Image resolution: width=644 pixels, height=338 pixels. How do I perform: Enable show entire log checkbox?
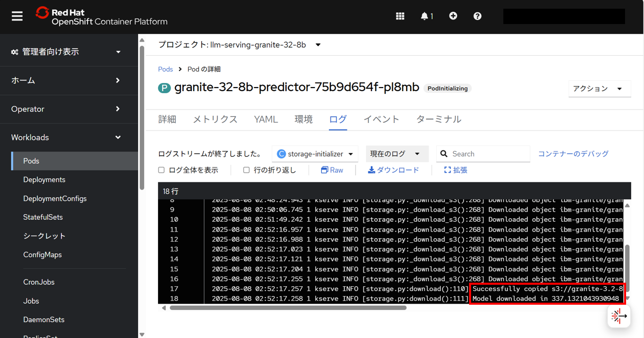click(161, 170)
